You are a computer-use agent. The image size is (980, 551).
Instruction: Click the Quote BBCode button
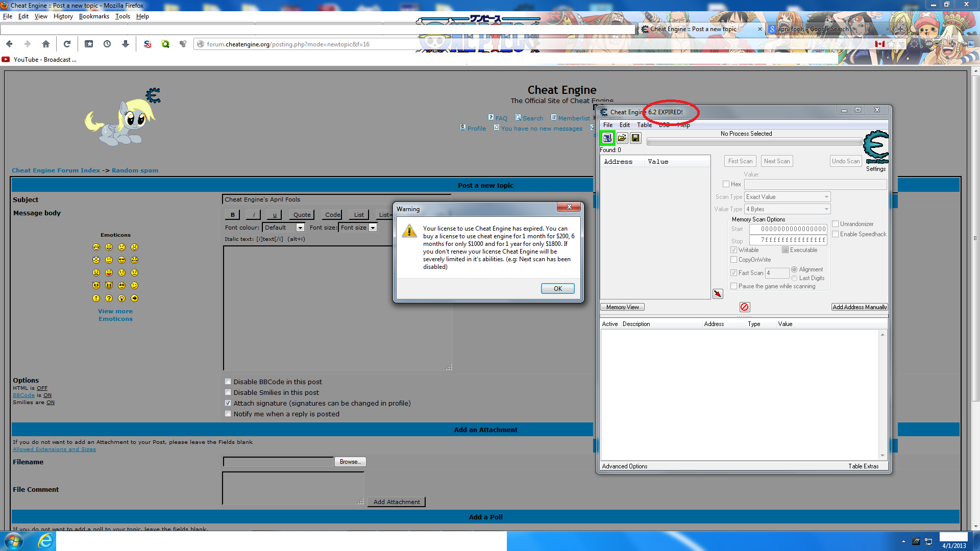[302, 215]
